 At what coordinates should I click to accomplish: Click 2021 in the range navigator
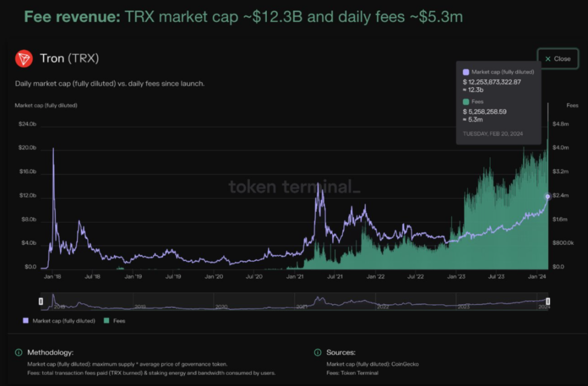(301, 307)
